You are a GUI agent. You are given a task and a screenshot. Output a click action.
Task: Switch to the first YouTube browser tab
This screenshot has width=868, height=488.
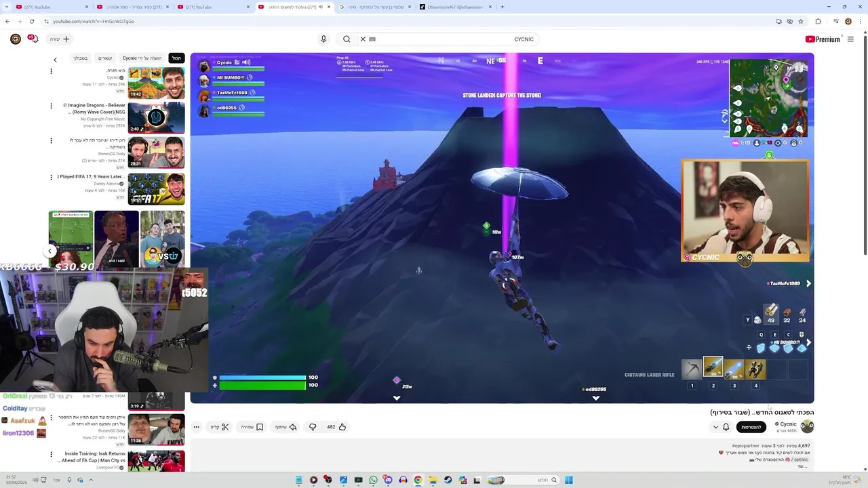pos(51,7)
